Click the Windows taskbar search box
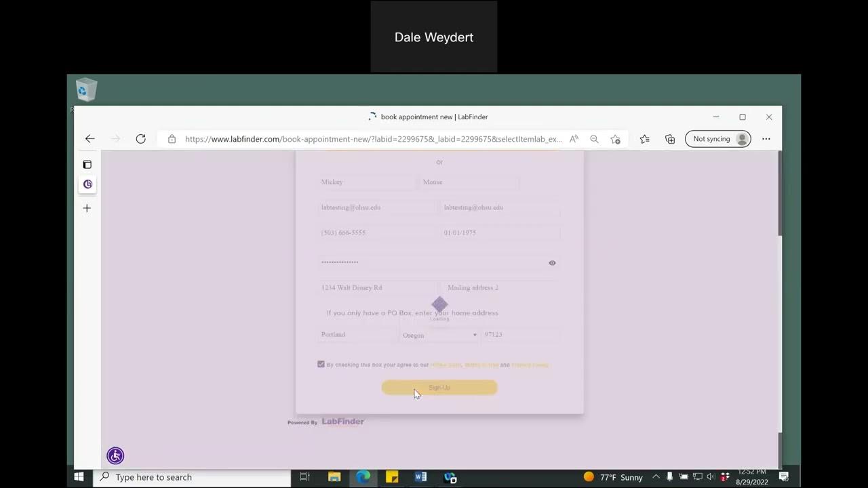This screenshot has width=868, height=488. 192,477
